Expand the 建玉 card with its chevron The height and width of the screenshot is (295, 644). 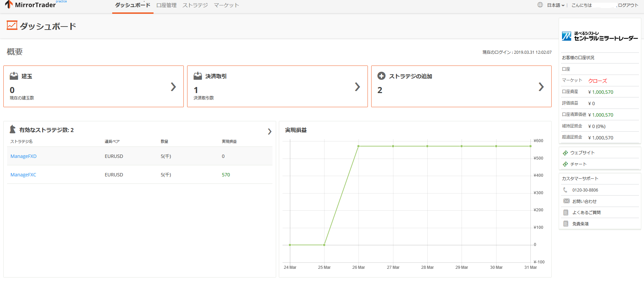(x=173, y=87)
